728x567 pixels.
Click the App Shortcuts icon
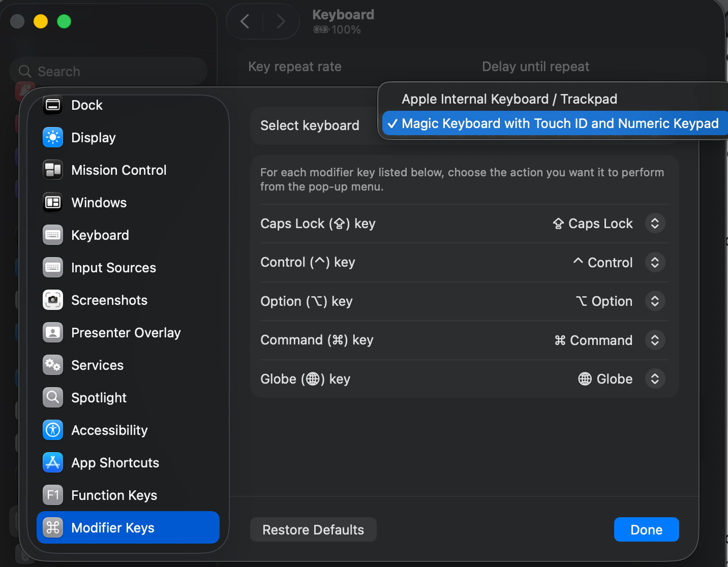pyautogui.click(x=53, y=463)
